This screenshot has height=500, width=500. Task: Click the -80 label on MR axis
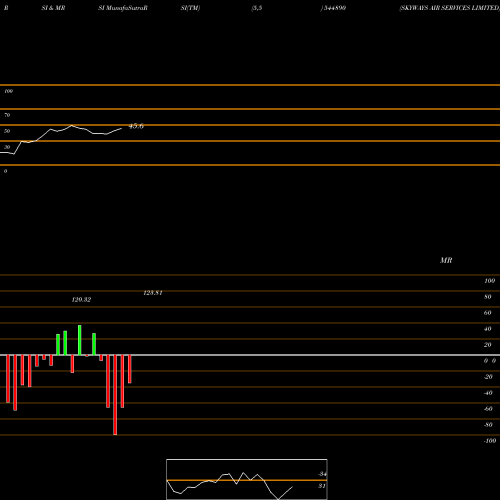coord(488,425)
